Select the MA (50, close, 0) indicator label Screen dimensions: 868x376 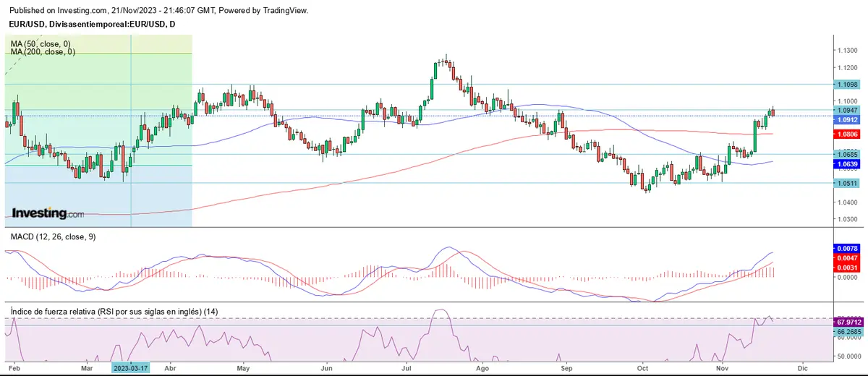[x=42, y=44]
